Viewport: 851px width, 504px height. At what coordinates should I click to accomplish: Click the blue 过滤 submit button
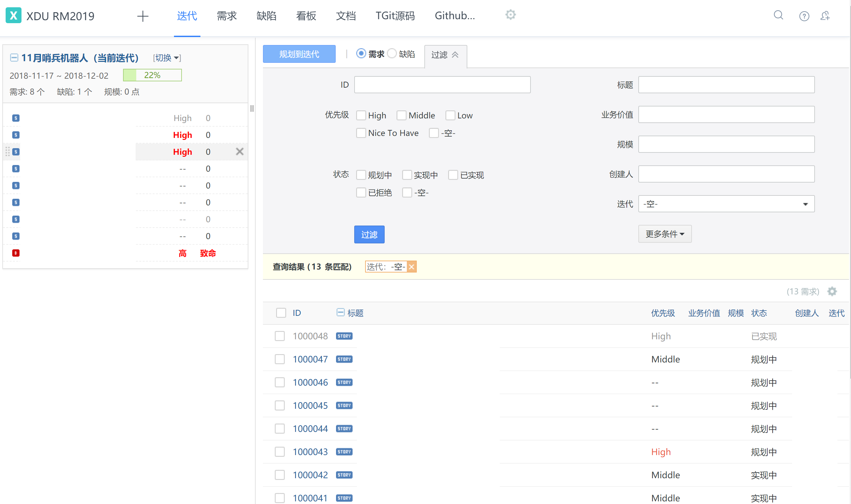point(369,234)
